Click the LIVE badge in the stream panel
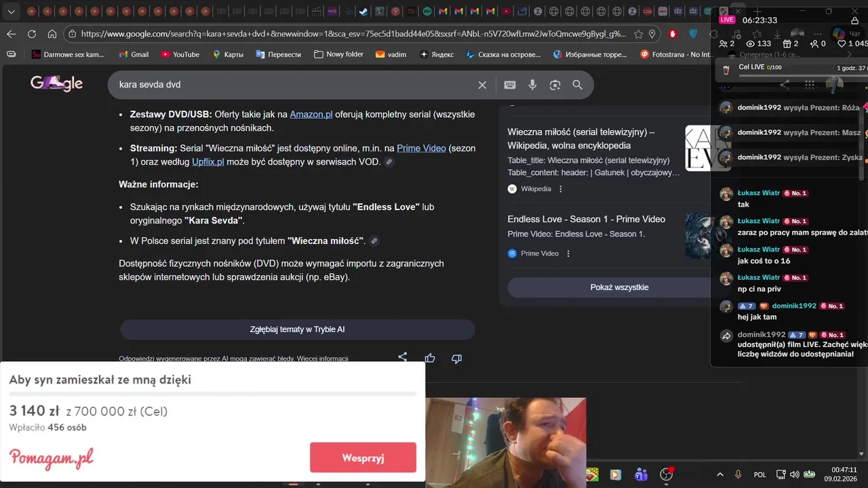This screenshot has width=868, height=488. click(727, 20)
